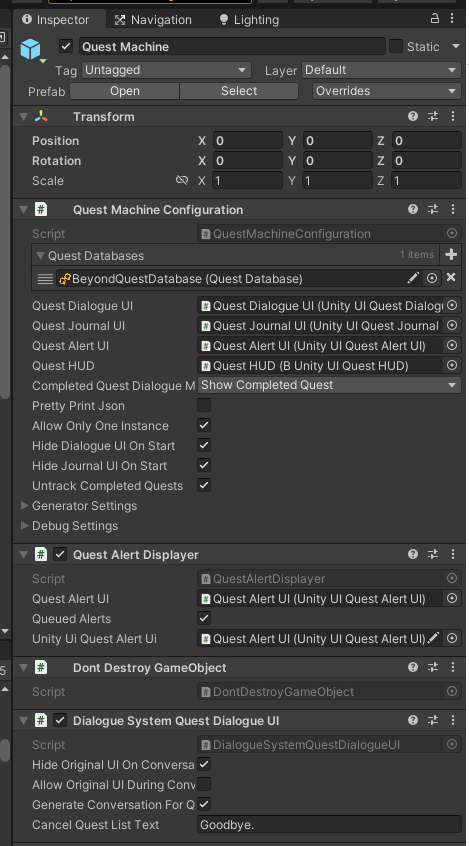Screen dimensions: 469x846
Task: Click the Rotation Y value field
Action: pos(337,160)
